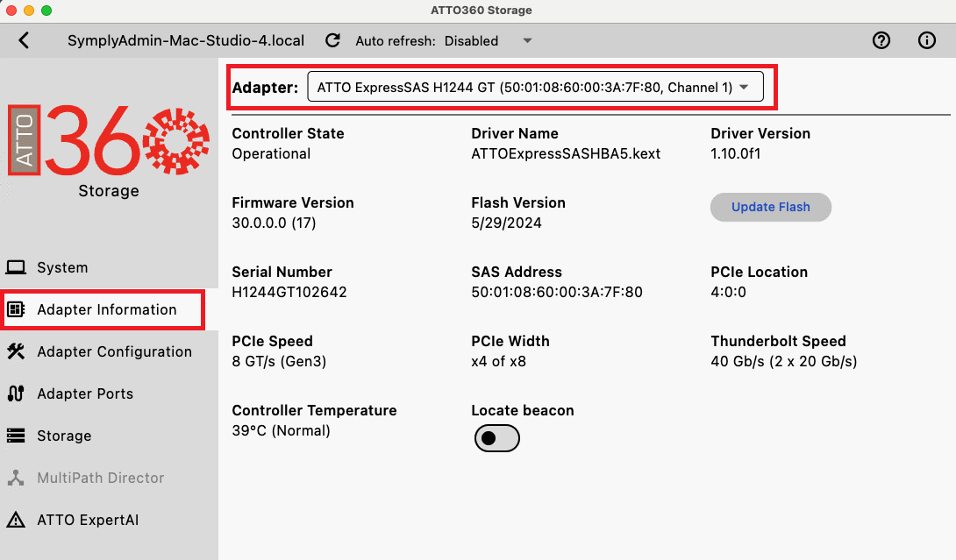This screenshot has height=560, width=956.
Task: Click the ATTO ExpertAI warning triangle icon
Action: click(x=16, y=520)
